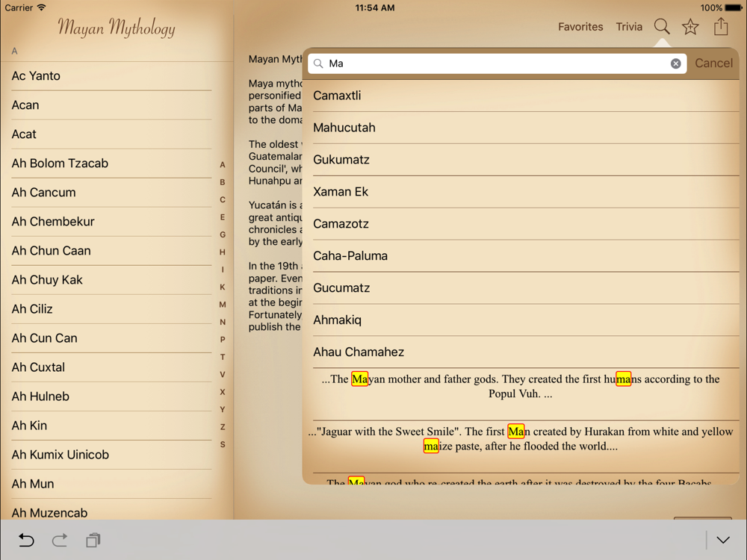Image resolution: width=747 pixels, height=560 pixels.
Task: Tap the Wi-Fi status icon
Action: (x=42, y=7)
